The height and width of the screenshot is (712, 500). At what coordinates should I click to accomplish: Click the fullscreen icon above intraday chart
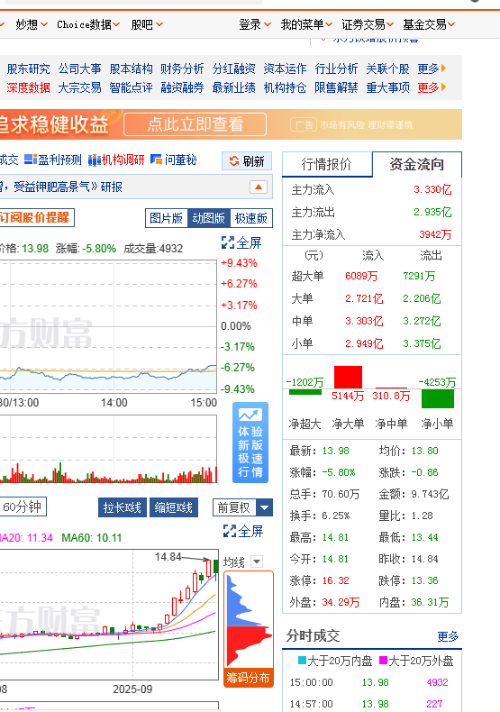(228, 243)
